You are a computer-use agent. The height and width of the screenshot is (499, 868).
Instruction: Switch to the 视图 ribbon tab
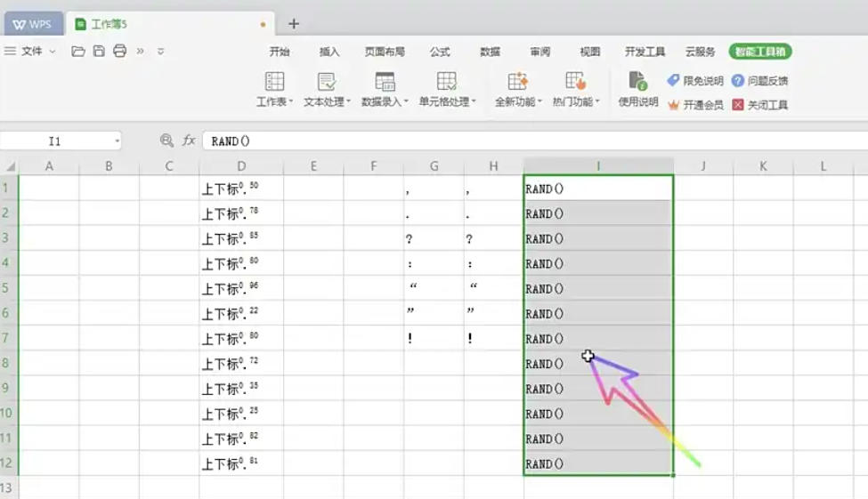(x=589, y=52)
